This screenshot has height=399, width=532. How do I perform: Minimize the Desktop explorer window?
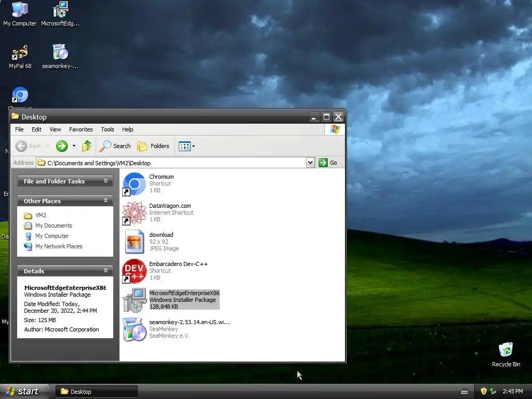tap(314, 117)
